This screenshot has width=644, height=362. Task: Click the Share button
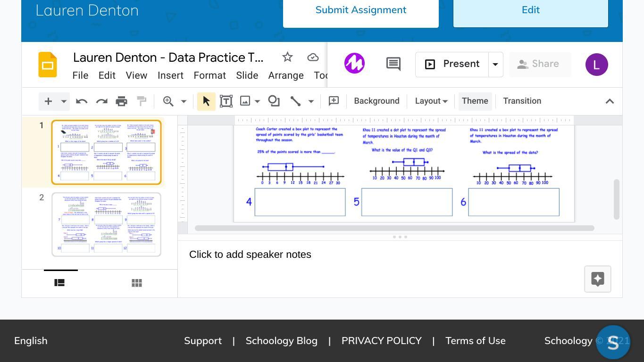coord(540,65)
